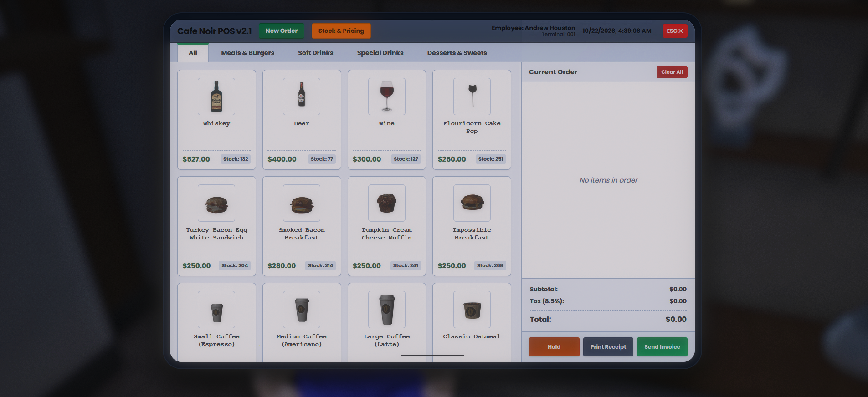Click the Stock: 77 badge on Beer
The width and height of the screenshot is (868, 397).
[x=322, y=159]
